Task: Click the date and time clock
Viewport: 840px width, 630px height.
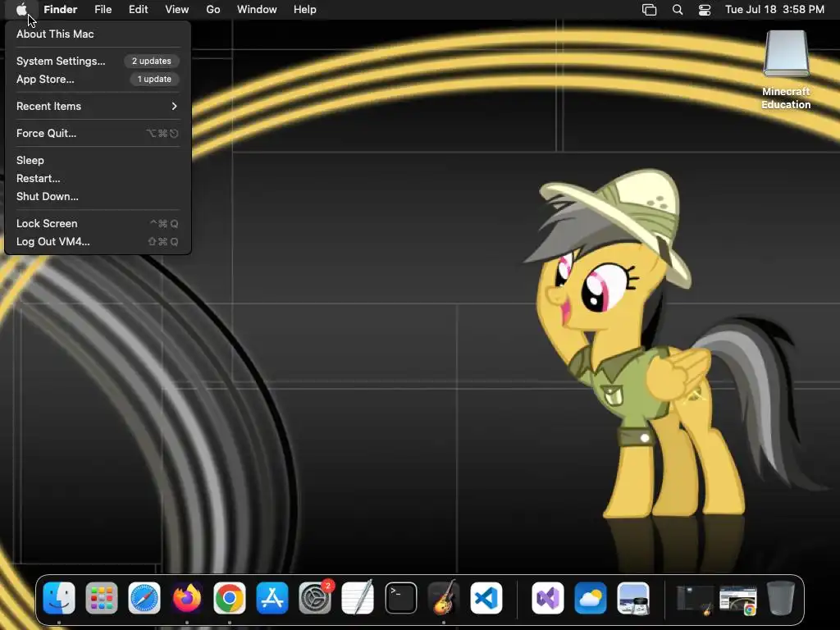Action: 774,10
